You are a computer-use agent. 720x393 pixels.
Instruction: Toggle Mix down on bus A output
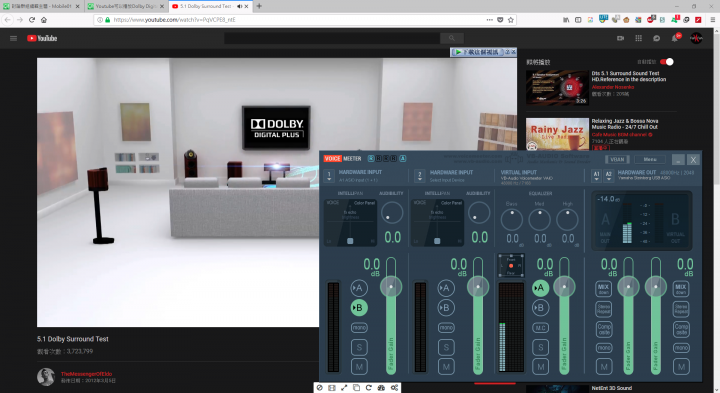point(604,289)
